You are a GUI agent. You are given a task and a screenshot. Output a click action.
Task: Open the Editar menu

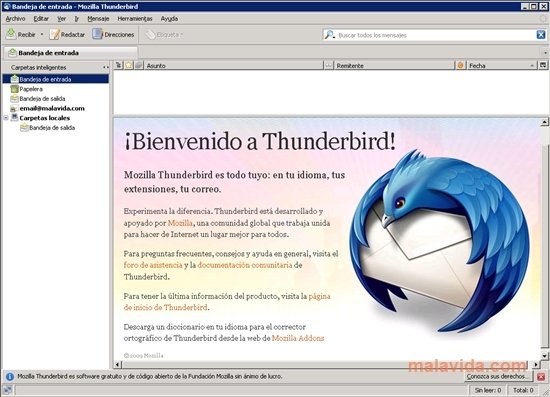41,19
